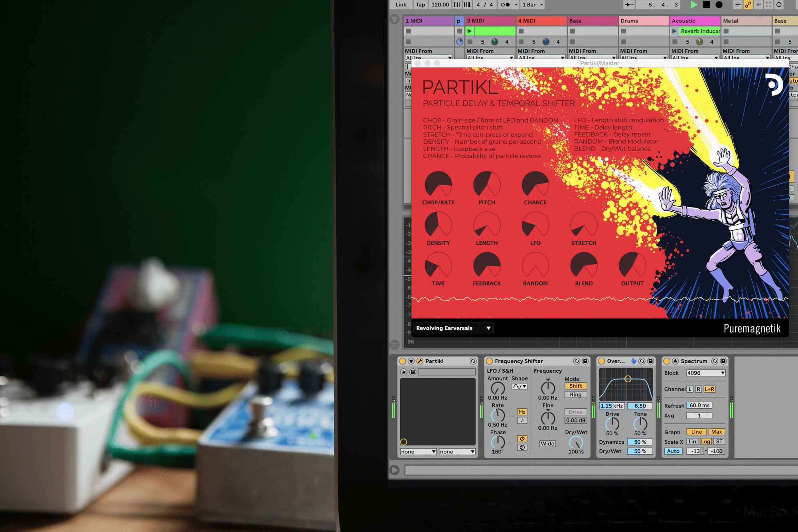The height and width of the screenshot is (532, 798).
Task: Click the PITCH knob in Partikl
Action: point(487,185)
